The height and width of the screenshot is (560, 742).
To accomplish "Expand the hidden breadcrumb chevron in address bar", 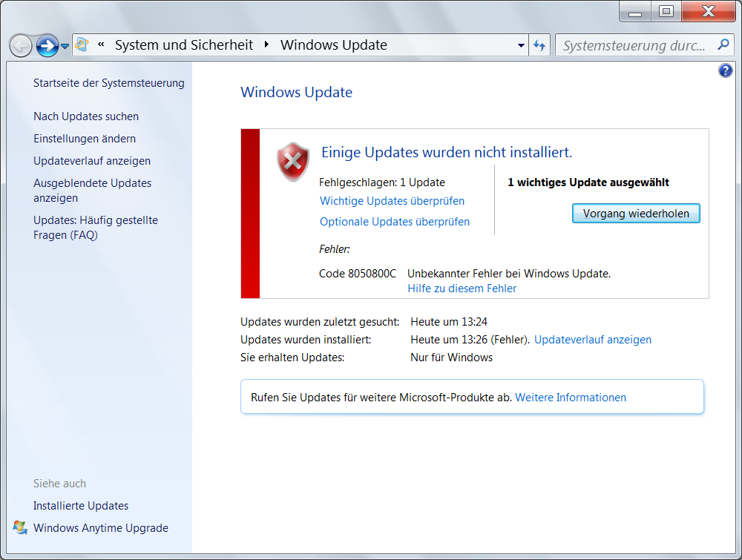I will (x=101, y=45).
